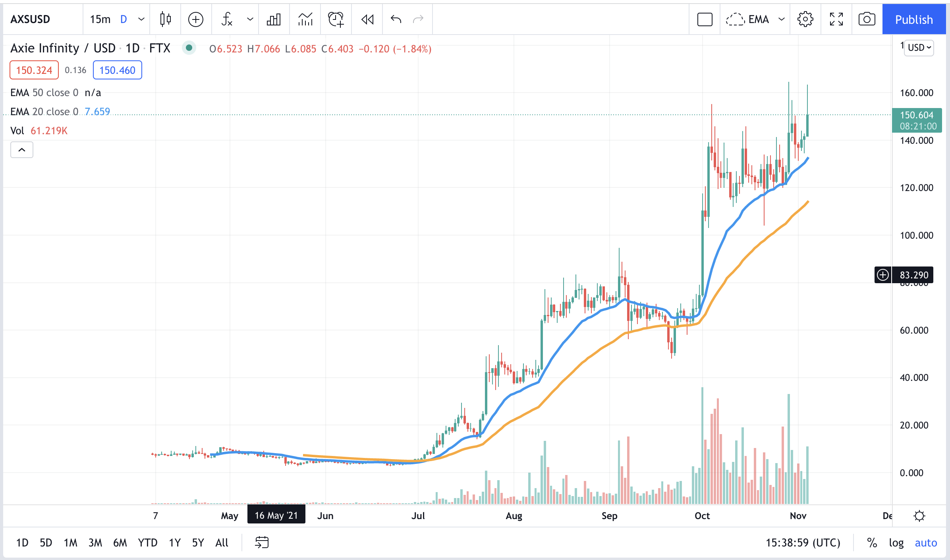Click the blue Publish button
This screenshot has width=950, height=560.
[914, 19]
